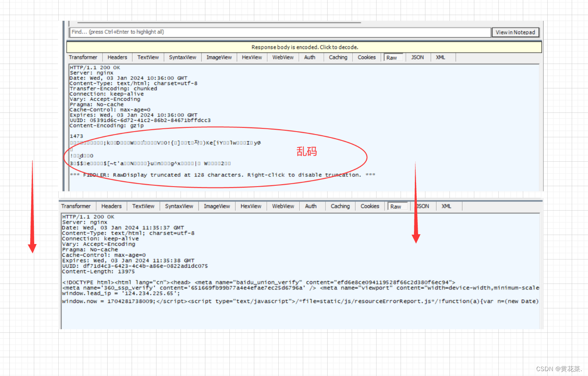Open Cookies tab in lower panel
Screen dimensions: 588x376
(x=370, y=206)
